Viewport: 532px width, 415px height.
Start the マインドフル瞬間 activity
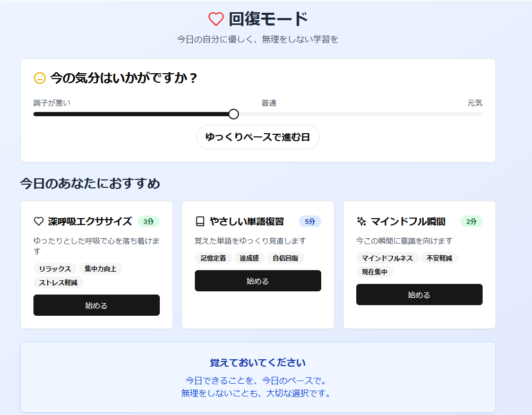[419, 295]
